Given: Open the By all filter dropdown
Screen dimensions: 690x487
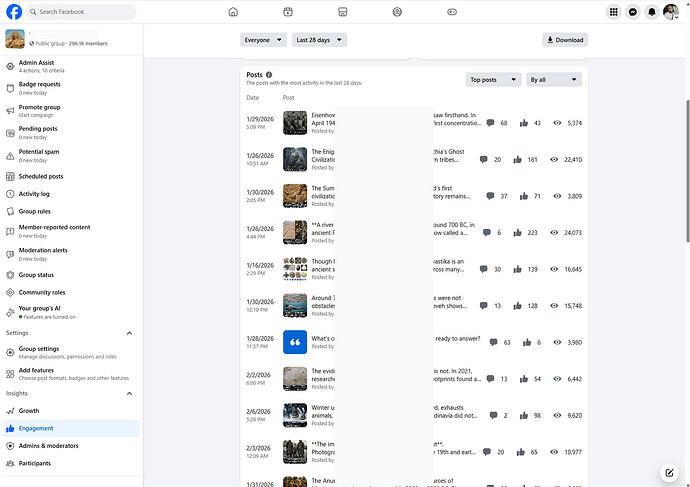Looking at the screenshot, I should point(553,79).
